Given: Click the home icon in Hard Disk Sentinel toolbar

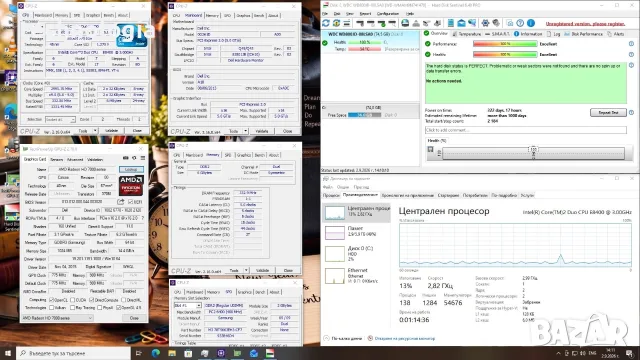Looking at the screenshot, I should (510, 23).
